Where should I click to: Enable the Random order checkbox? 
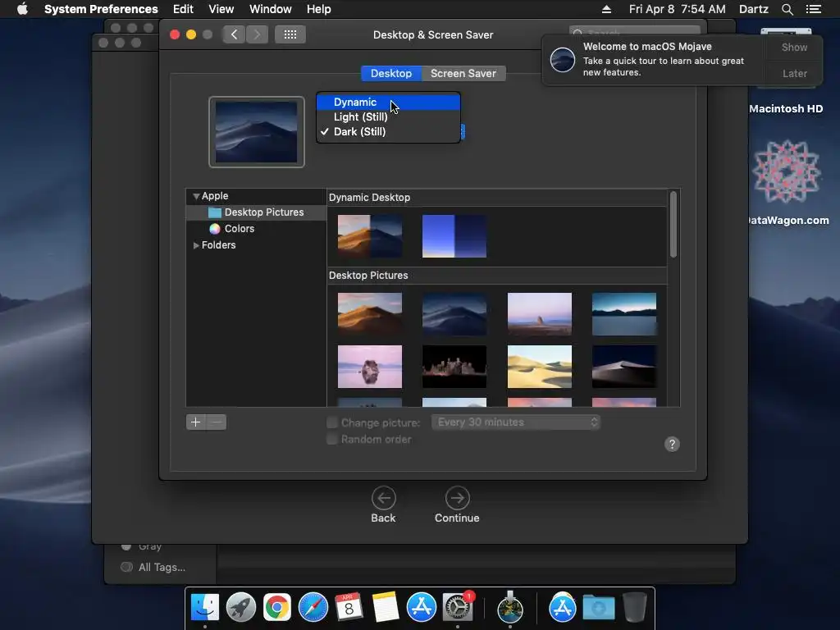(332, 440)
